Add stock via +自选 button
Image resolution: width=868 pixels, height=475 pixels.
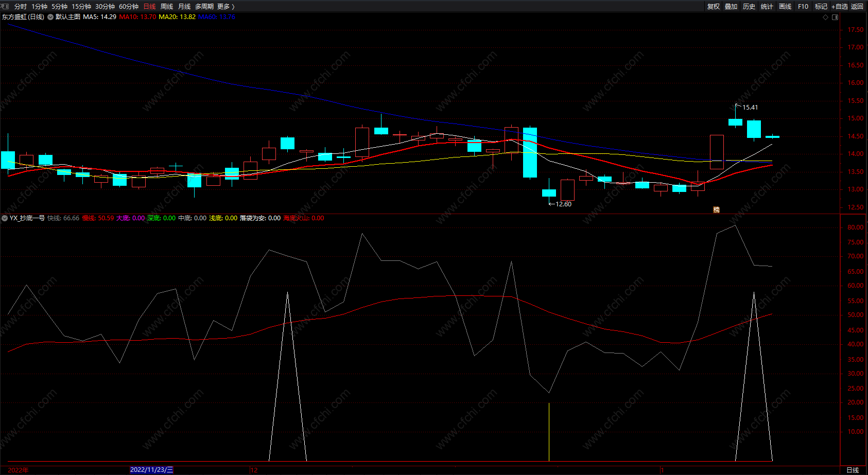pyautogui.click(x=840, y=7)
